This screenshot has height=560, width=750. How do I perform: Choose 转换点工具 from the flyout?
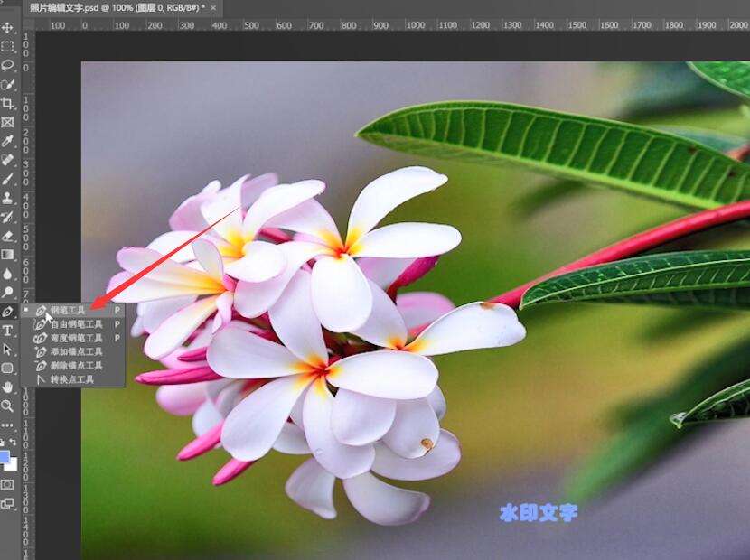pyautogui.click(x=72, y=379)
